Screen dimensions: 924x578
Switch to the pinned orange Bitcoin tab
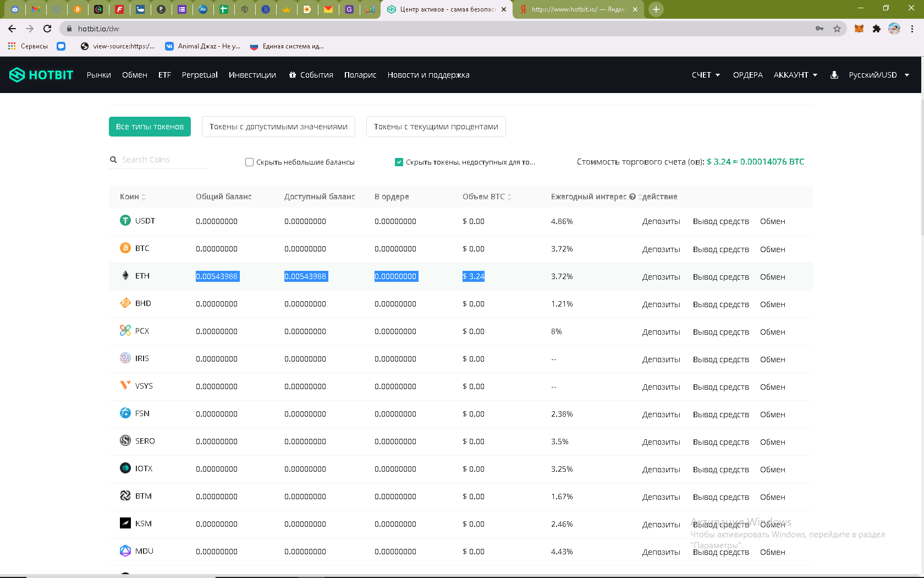[x=78, y=9]
